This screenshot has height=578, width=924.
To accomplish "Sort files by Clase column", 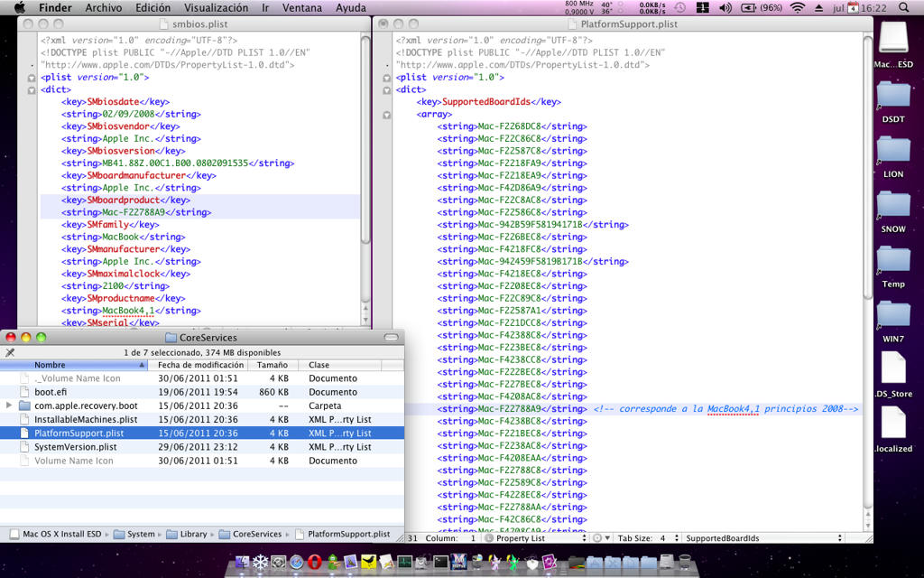I will coord(340,365).
